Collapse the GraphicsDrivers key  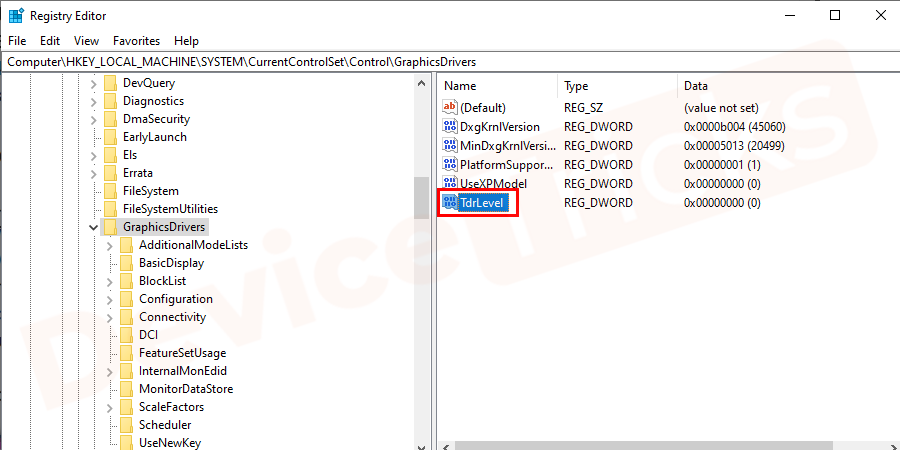point(94,227)
